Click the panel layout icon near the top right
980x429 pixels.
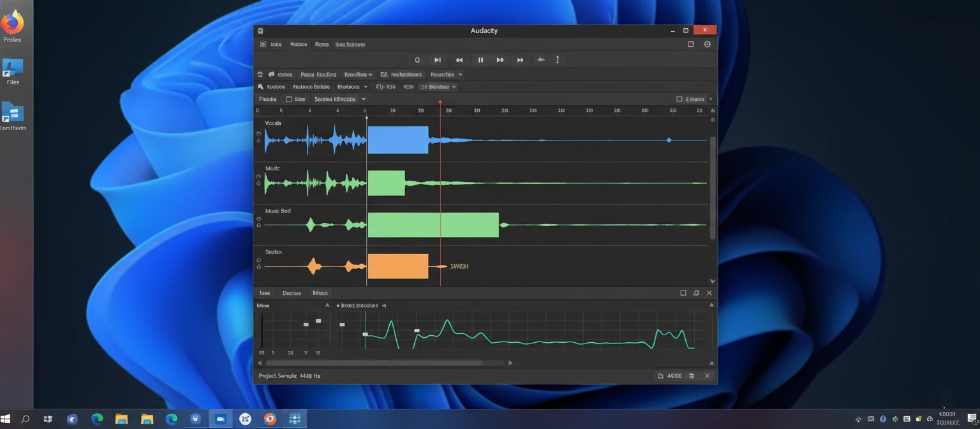(x=690, y=44)
